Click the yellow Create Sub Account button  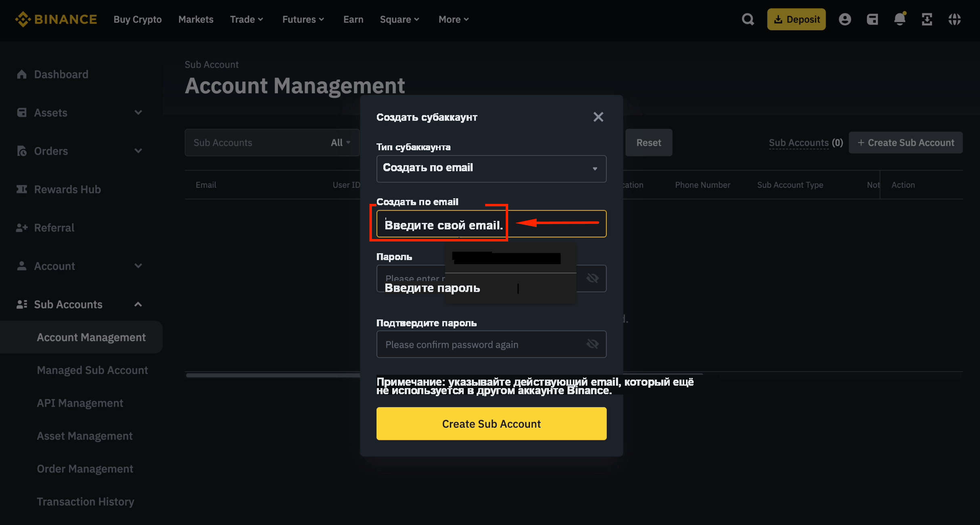coord(491,424)
